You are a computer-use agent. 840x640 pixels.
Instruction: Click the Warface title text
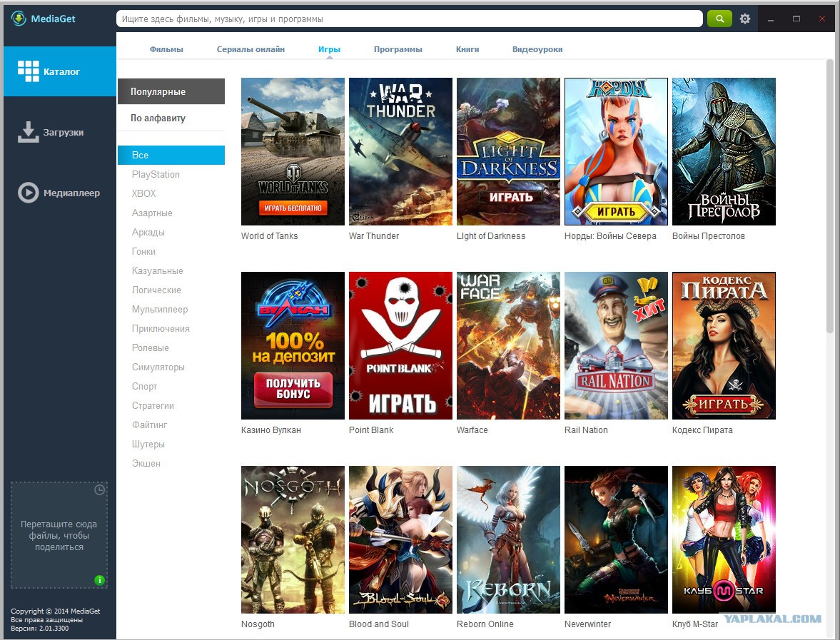(472, 430)
